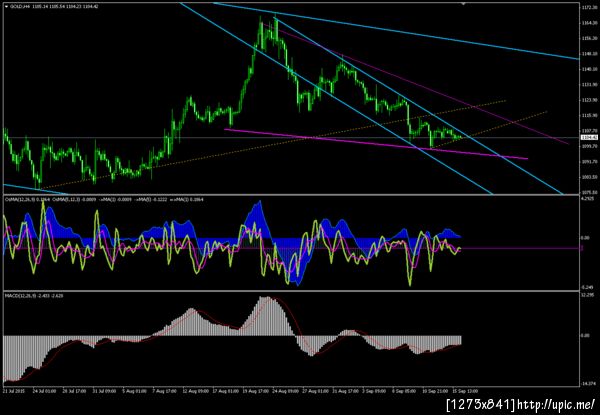The image size is (600, 415).
Task: Select the thick magenta support trendline
Action: pyautogui.click(x=375, y=144)
